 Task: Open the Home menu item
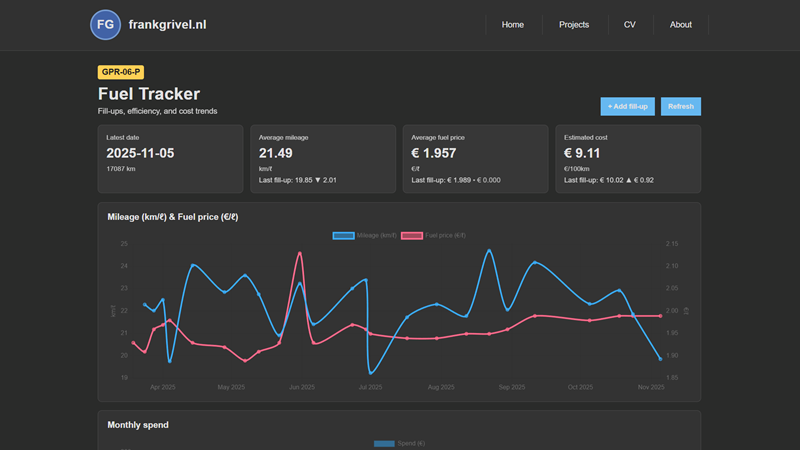[513, 24]
